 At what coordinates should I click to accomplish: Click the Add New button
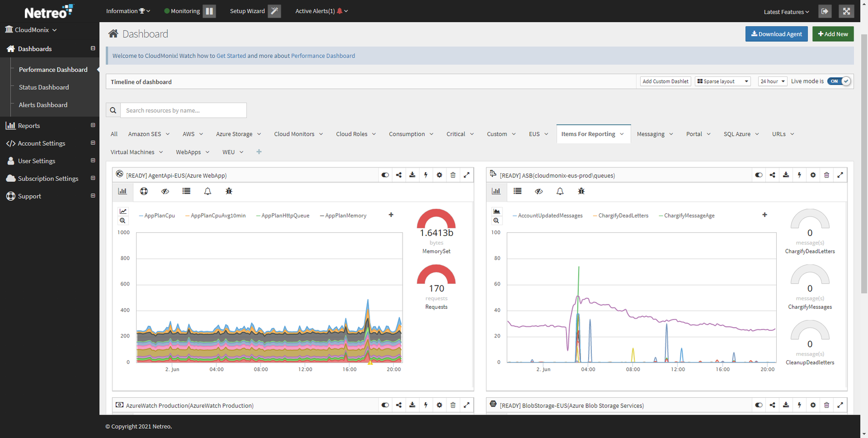tap(833, 34)
